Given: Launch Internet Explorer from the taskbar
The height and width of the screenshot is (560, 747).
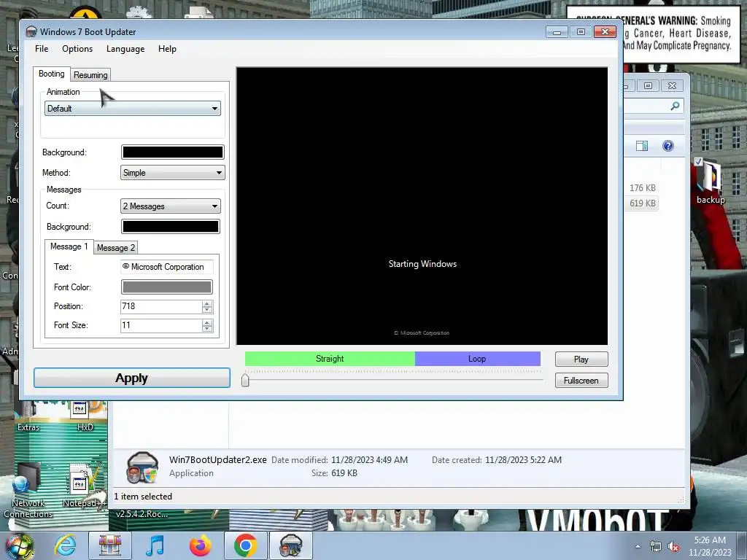Looking at the screenshot, I should pyautogui.click(x=65, y=545).
